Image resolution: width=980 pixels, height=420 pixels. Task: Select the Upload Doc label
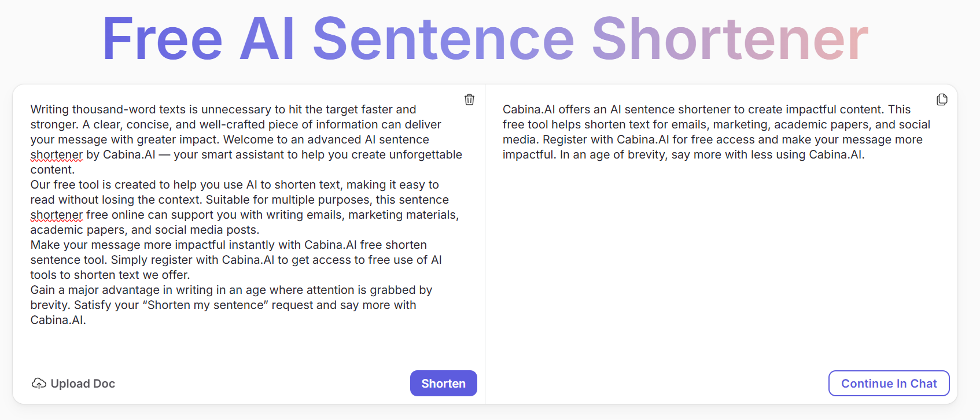click(x=83, y=384)
